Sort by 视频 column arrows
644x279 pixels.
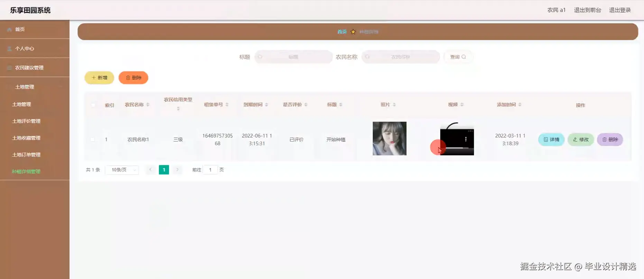462,105
